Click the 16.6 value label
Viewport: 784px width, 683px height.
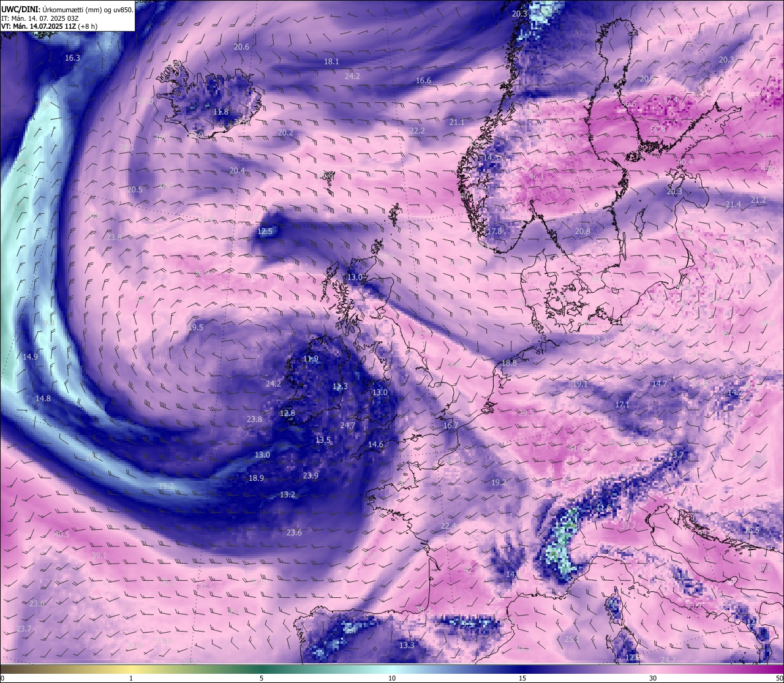point(423,80)
